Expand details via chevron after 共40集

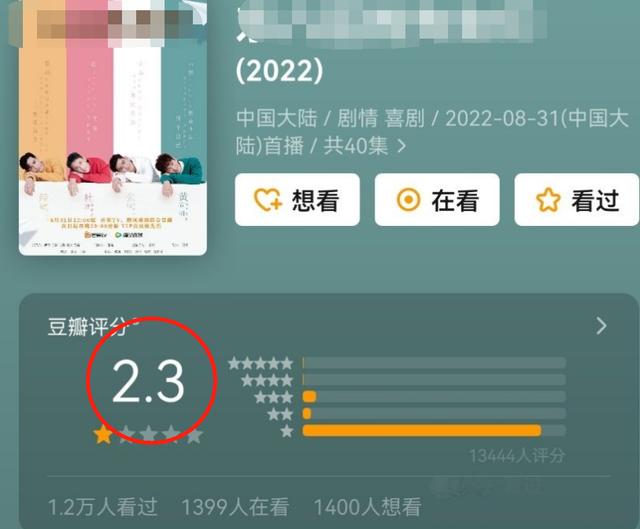tap(402, 146)
